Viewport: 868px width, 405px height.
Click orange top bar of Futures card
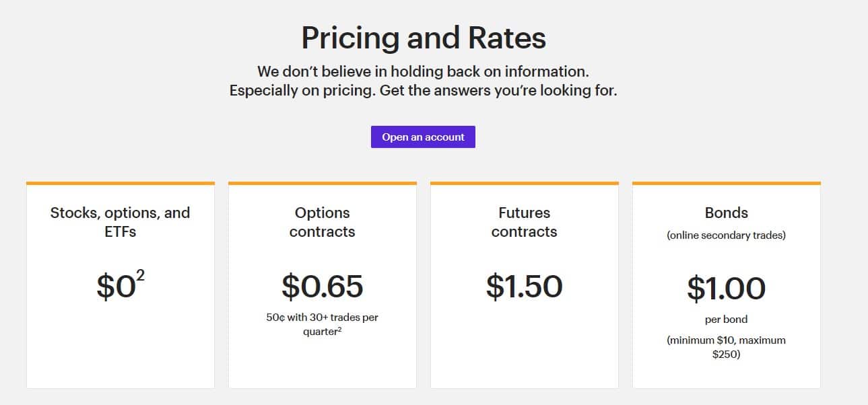pyautogui.click(x=525, y=183)
